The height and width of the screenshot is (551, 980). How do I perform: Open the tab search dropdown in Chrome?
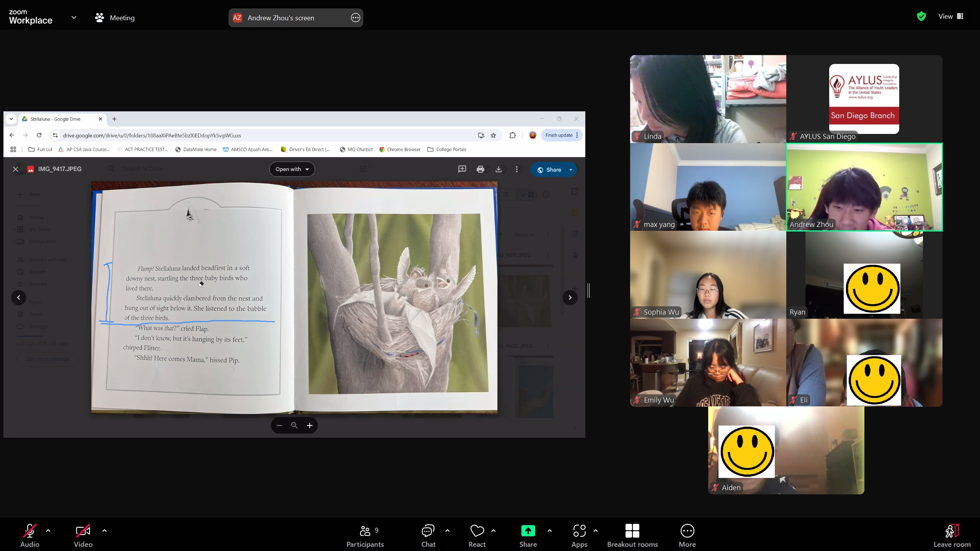(11, 119)
